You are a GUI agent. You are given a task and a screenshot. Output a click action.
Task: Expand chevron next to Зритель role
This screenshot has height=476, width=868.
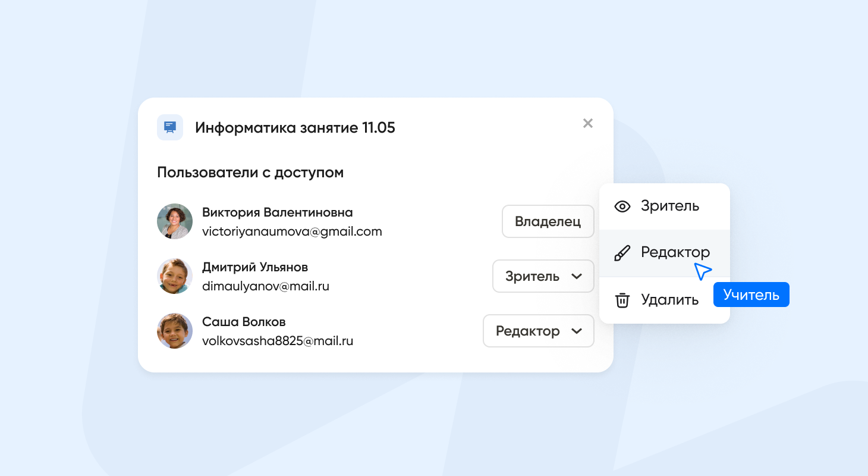pos(576,276)
